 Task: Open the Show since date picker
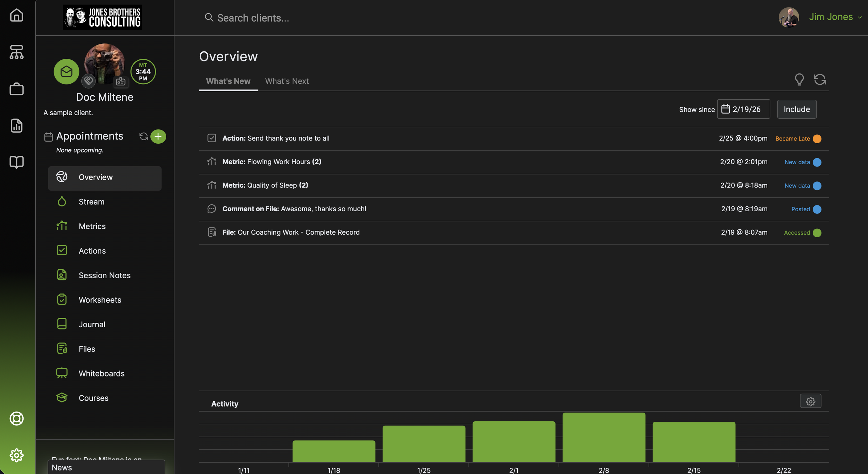pyautogui.click(x=743, y=109)
